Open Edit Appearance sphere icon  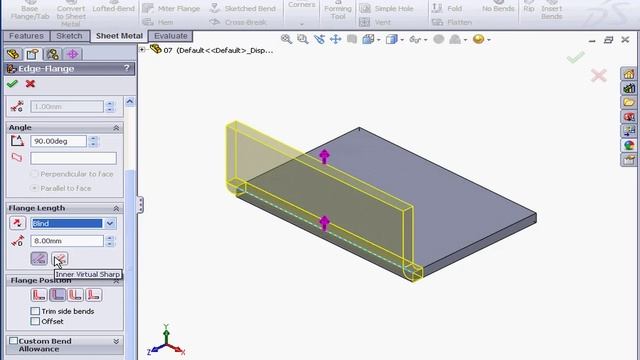click(439, 39)
